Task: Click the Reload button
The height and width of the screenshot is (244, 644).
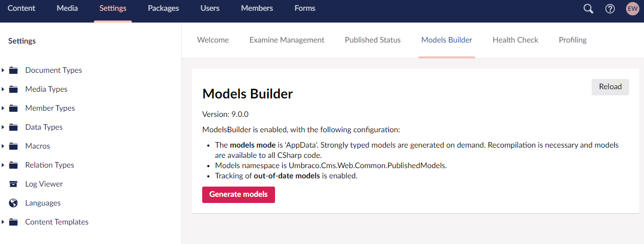Action: coord(610,87)
